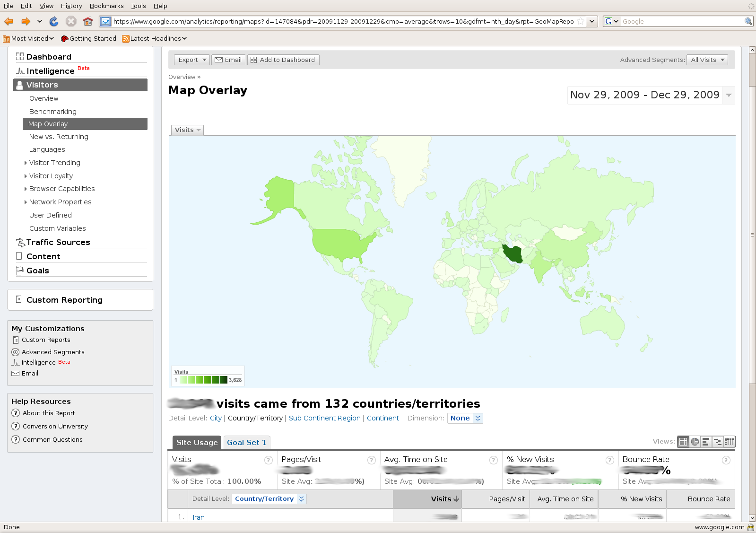The image size is (756, 533).
Task: Click the help icon beside Pages/Visit metric
Action: (x=372, y=460)
